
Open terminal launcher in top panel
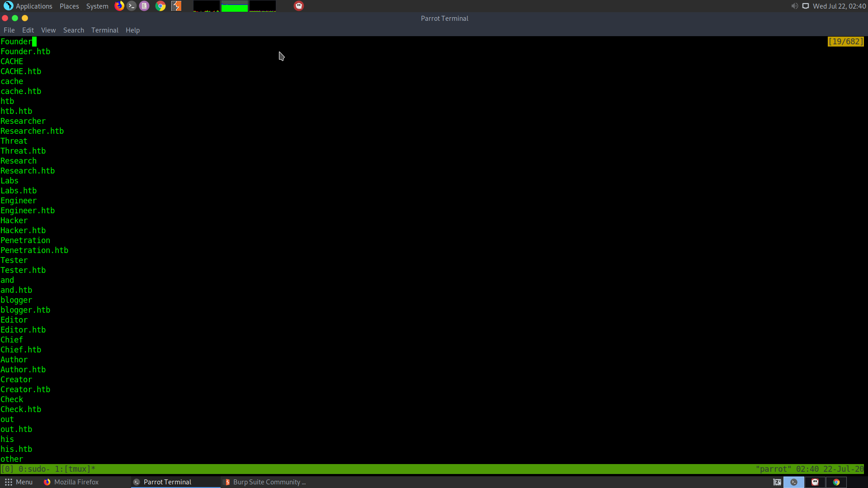point(132,6)
